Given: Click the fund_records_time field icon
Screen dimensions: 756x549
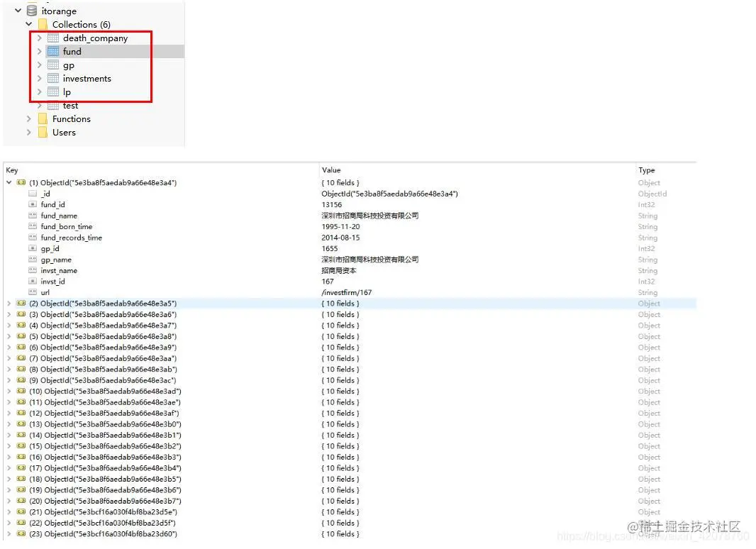Looking at the screenshot, I should pos(33,238).
